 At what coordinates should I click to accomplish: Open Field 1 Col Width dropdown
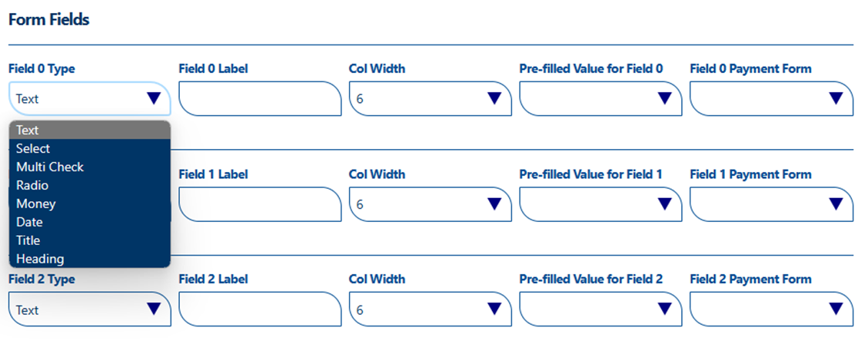click(x=430, y=204)
